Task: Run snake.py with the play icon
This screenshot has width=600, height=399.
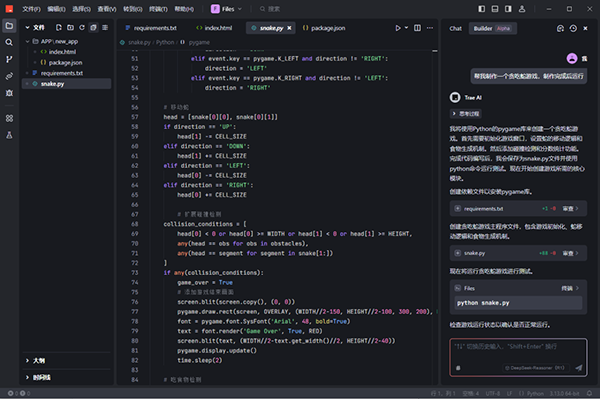Action: coord(398,28)
